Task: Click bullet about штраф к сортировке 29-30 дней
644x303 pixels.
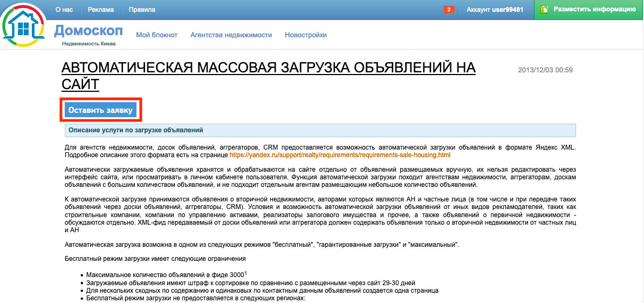Action: pyautogui.click(x=251, y=283)
